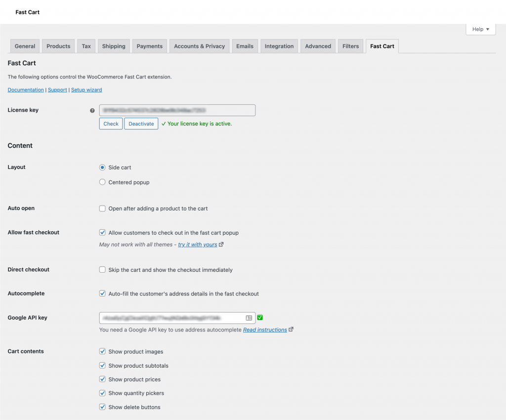Enable Open after adding a product to cart
Image resolution: width=506 pixels, height=420 pixels.
103,209
